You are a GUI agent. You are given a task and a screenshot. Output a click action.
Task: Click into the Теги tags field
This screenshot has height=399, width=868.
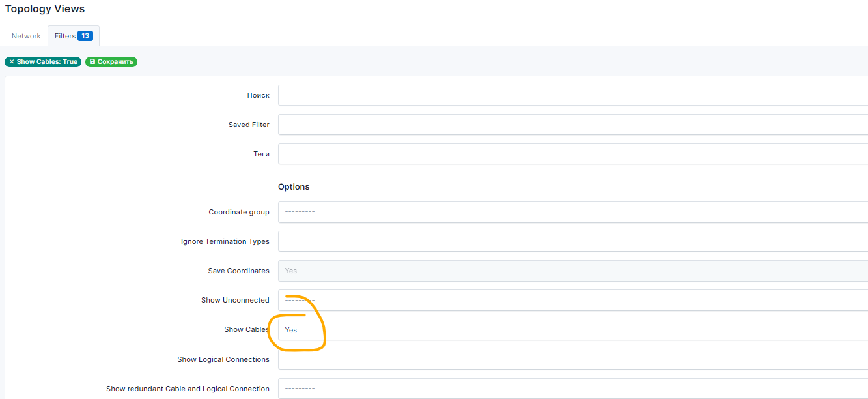573,154
